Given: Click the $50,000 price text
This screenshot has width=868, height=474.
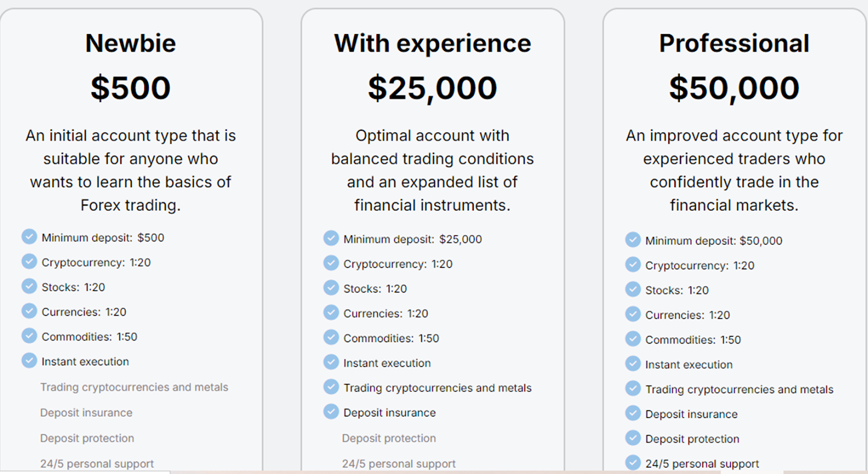Looking at the screenshot, I should click(x=734, y=88).
